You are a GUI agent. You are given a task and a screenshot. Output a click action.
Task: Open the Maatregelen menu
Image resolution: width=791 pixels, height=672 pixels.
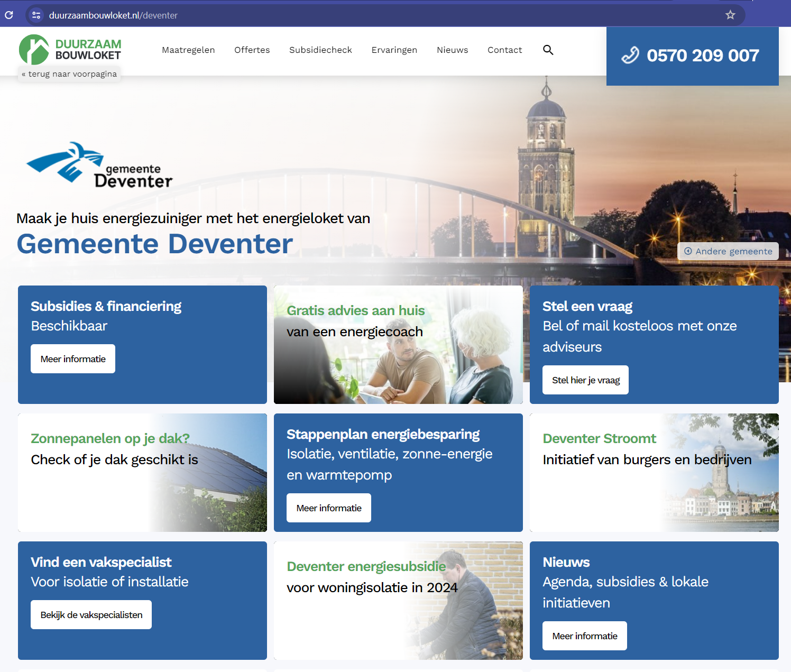coord(188,50)
